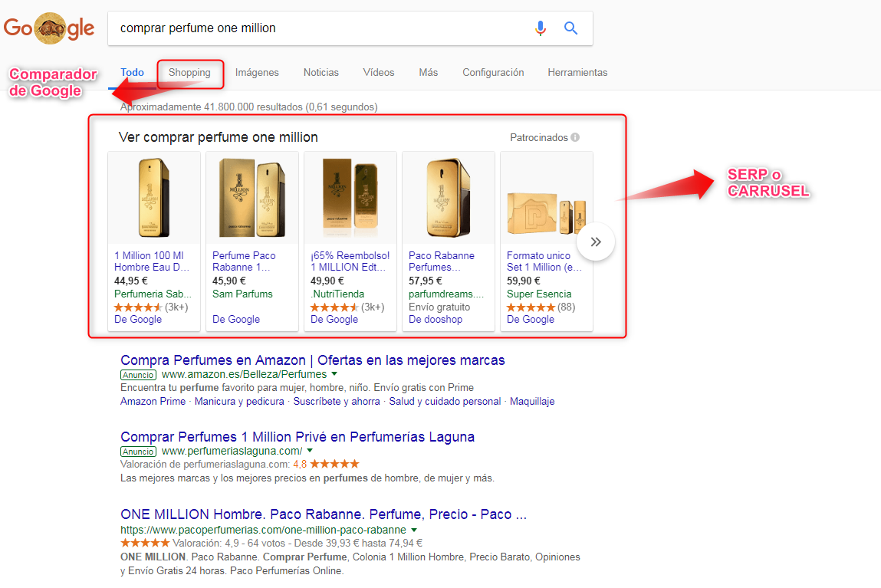Open the Imágenes tab
This screenshot has height=588, width=881.
tap(257, 73)
